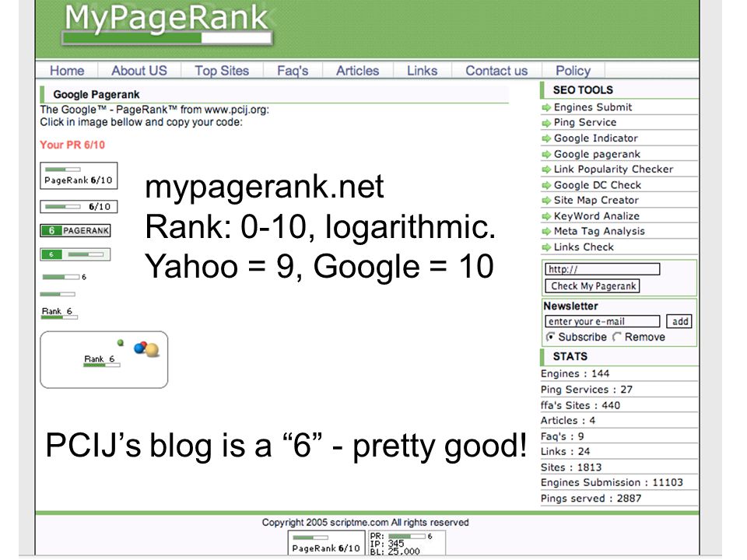Click the rounded Rank 6 badge with colored balls
This screenshot has height=560, width=747.
(103, 359)
